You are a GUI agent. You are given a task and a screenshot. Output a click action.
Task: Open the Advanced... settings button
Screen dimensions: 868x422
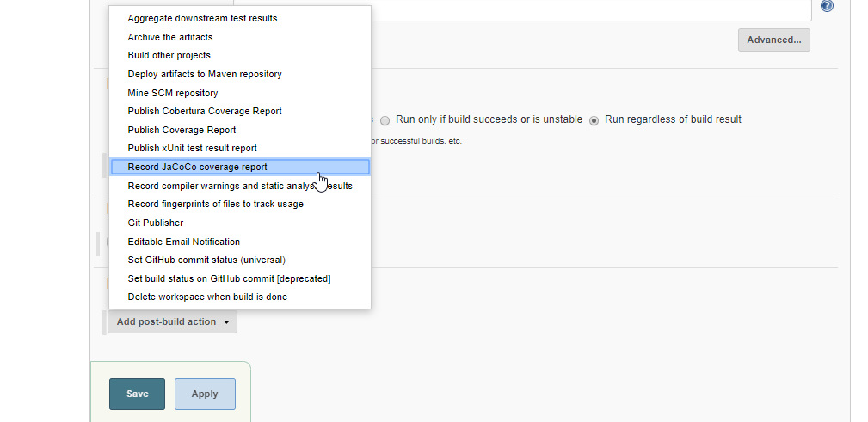coord(774,40)
